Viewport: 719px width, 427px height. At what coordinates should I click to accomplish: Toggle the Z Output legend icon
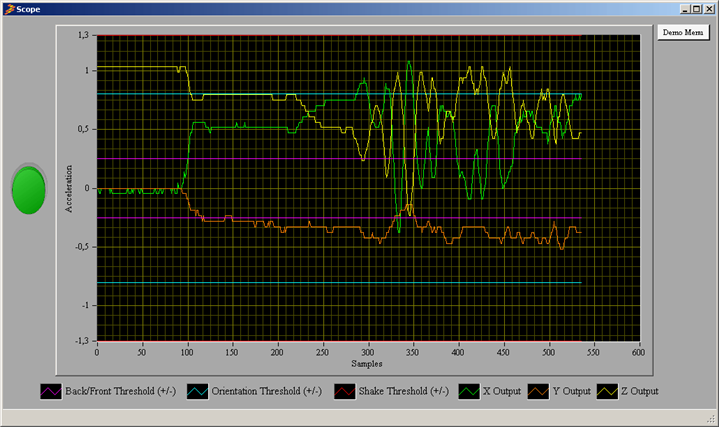(x=607, y=392)
